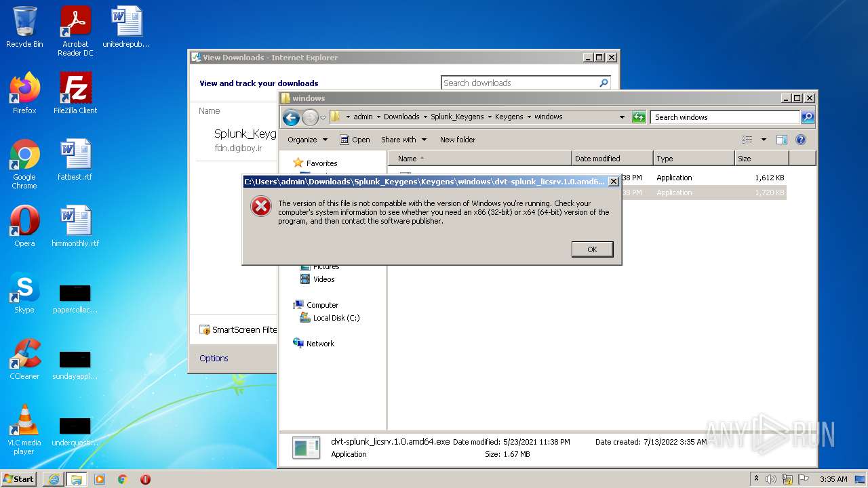This screenshot has height=488, width=868.
Task: Open the media player taskbar icon
Action: 100,479
